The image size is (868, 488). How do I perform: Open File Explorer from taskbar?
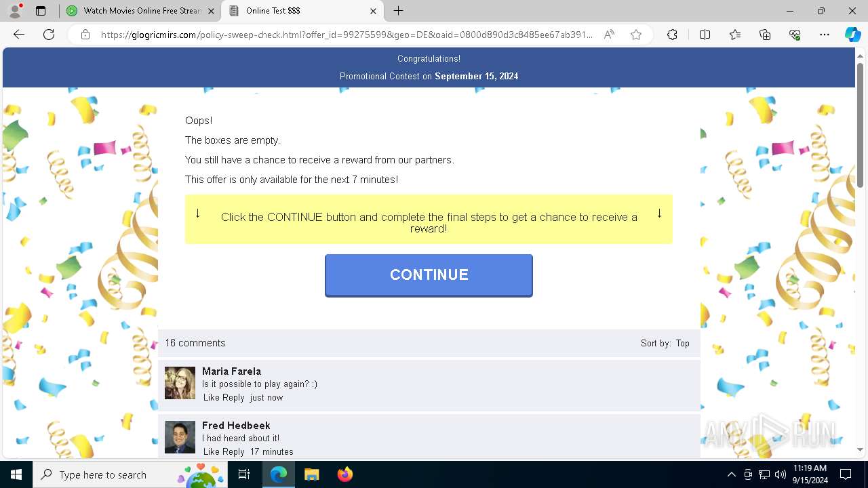(311, 474)
